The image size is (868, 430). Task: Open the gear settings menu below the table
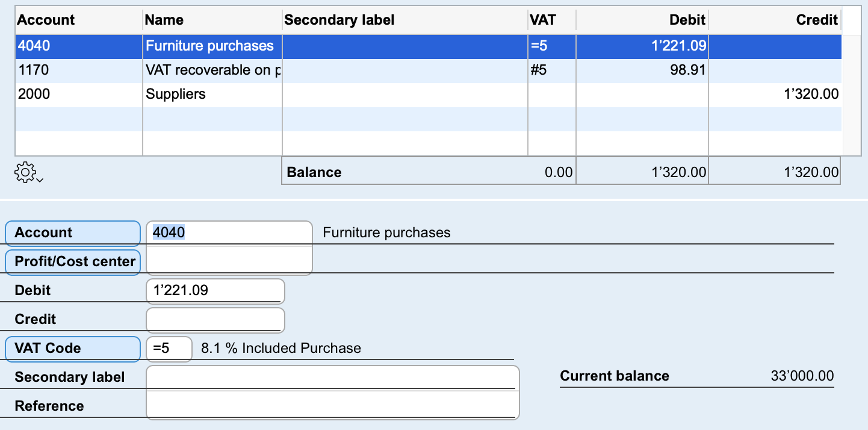point(28,173)
